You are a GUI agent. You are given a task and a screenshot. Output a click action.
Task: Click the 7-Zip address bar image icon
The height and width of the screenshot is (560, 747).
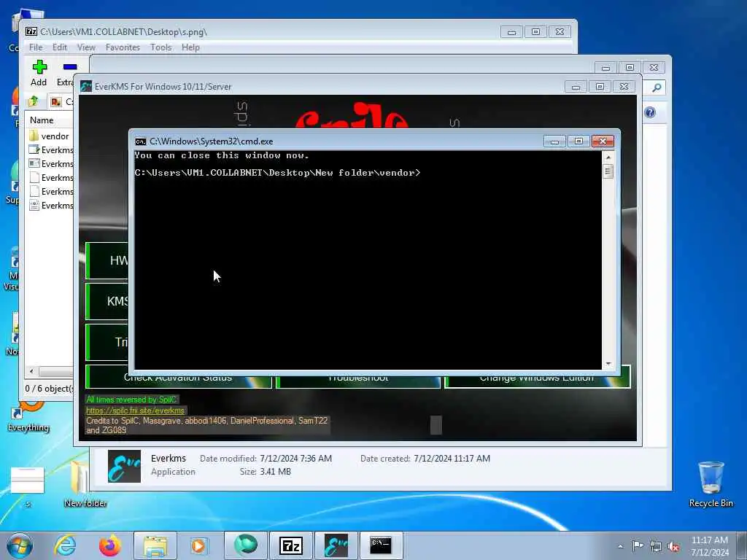tap(56, 102)
